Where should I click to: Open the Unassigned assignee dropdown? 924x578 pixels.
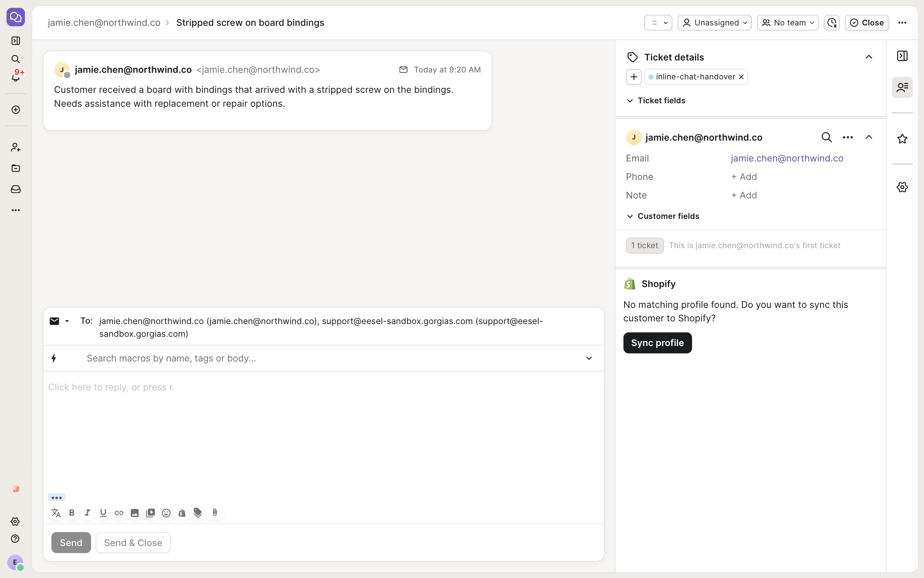[715, 23]
